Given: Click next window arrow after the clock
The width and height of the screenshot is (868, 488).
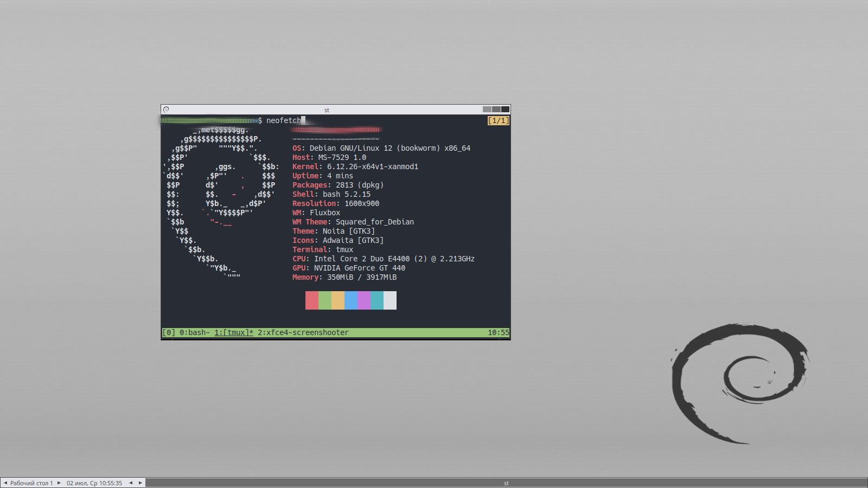Looking at the screenshot, I should click(140, 483).
